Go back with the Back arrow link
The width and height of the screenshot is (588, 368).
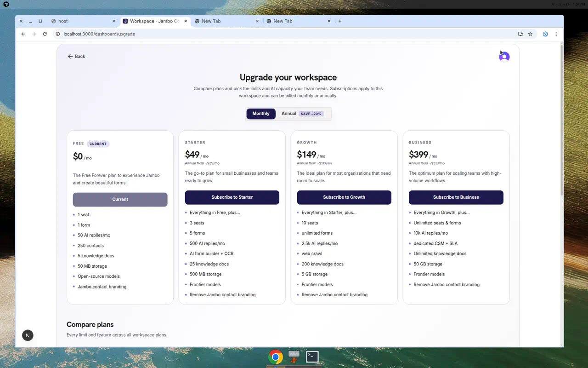coord(76,56)
